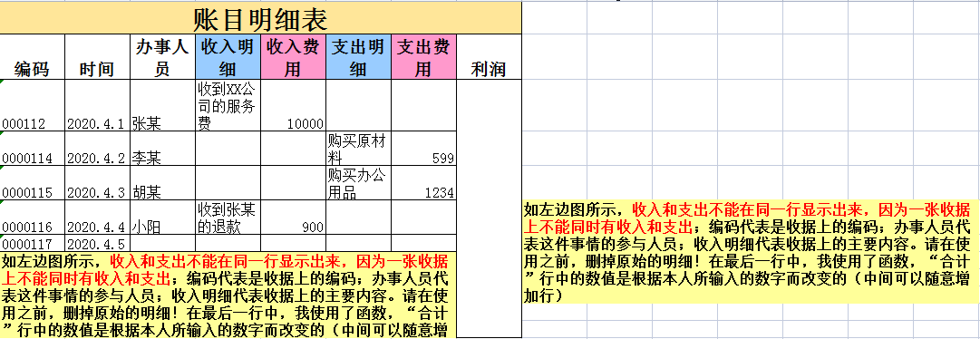Select cell 收到张某的退款

click(228, 218)
